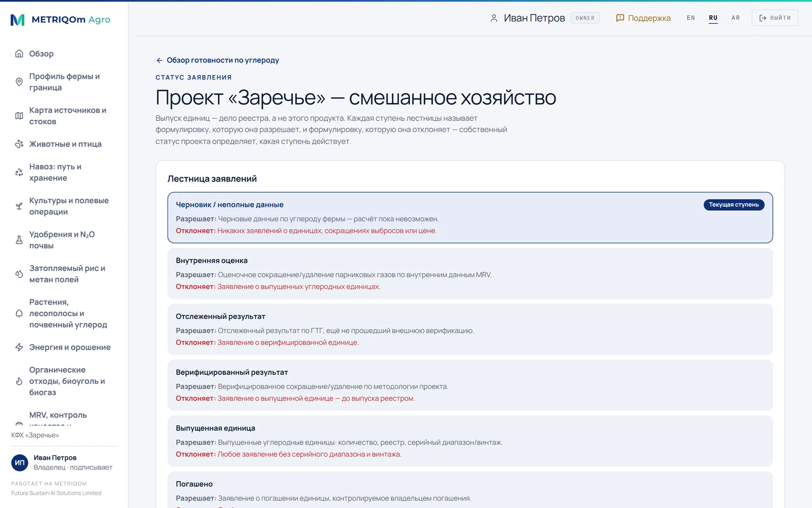The image size is (812, 508).
Task: Open Затопляемый рис и метан полей
Action: (x=64, y=274)
